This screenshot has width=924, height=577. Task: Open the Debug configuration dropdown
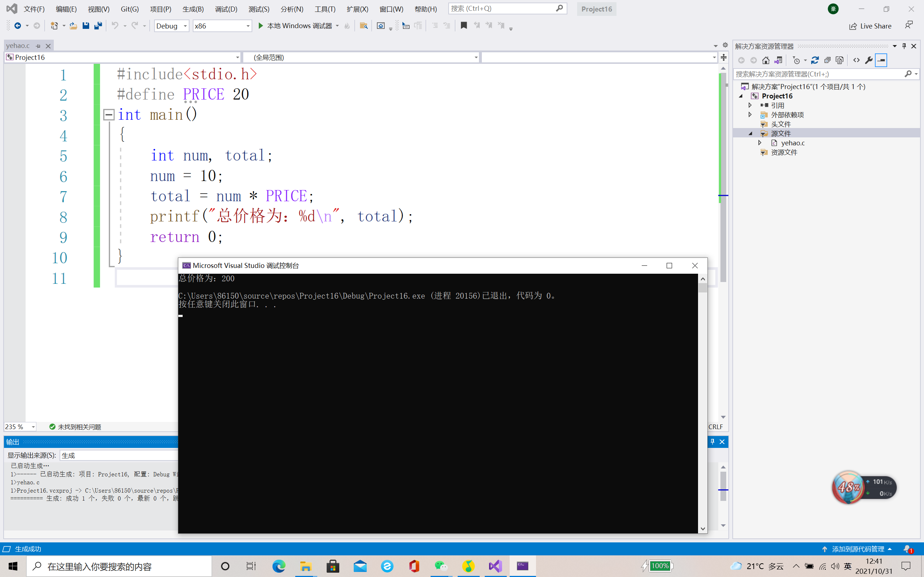[x=185, y=26]
